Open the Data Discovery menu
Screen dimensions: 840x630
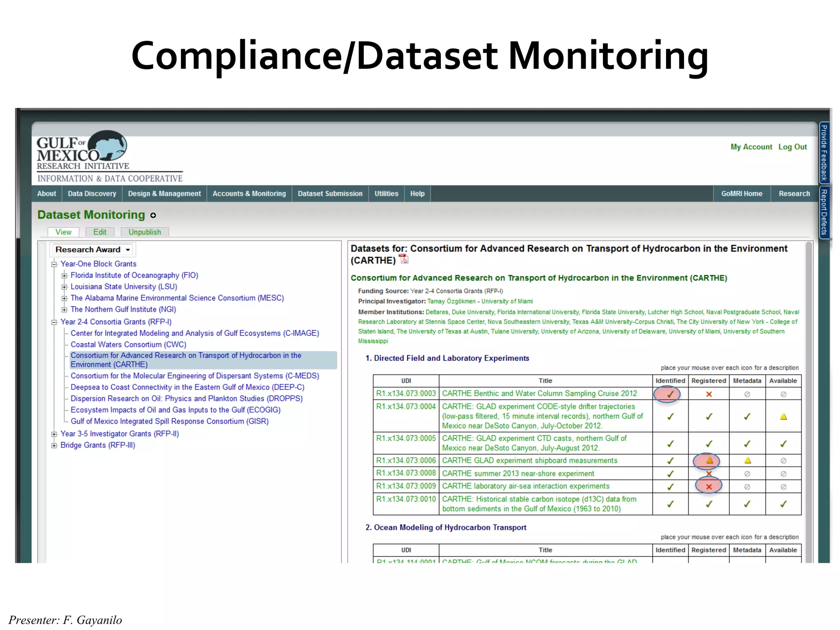click(x=92, y=194)
